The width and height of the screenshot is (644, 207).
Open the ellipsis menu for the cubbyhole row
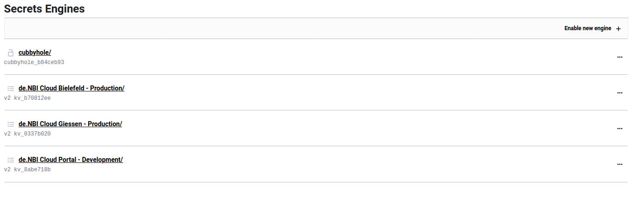[x=619, y=57]
